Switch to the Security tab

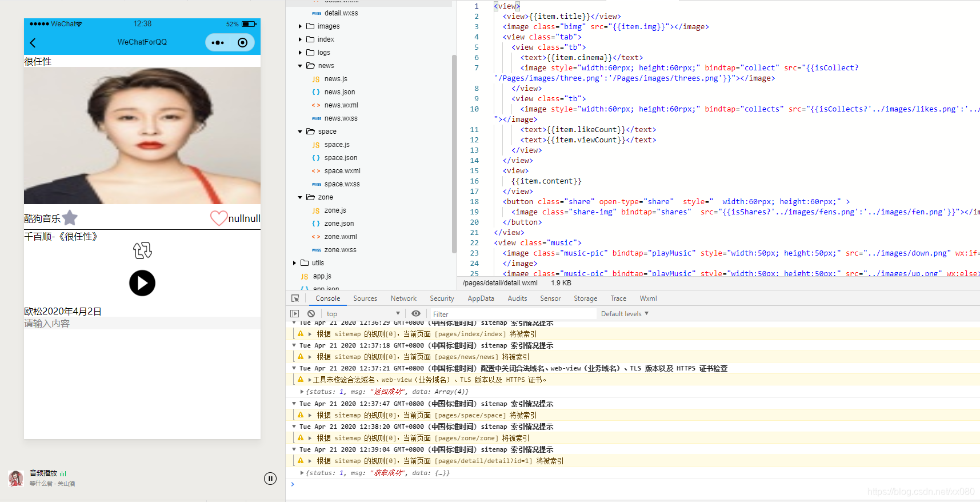[x=442, y=298]
